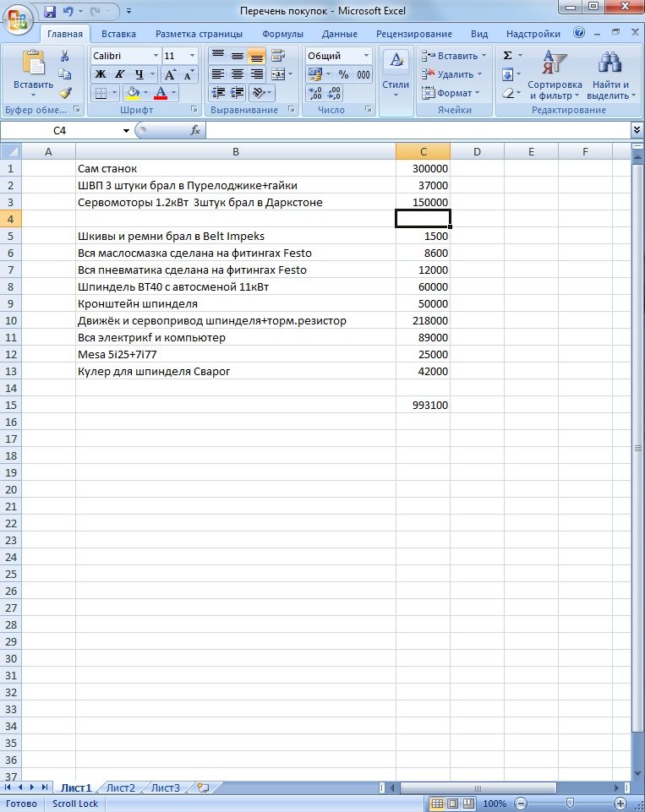Open the Стили styles dropdown
The height and width of the screenshot is (812, 645).
[396, 75]
